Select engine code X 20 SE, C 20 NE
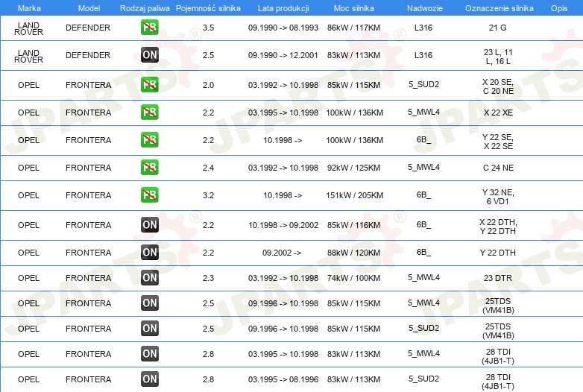This screenshot has width=583, height=392. pos(498,86)
